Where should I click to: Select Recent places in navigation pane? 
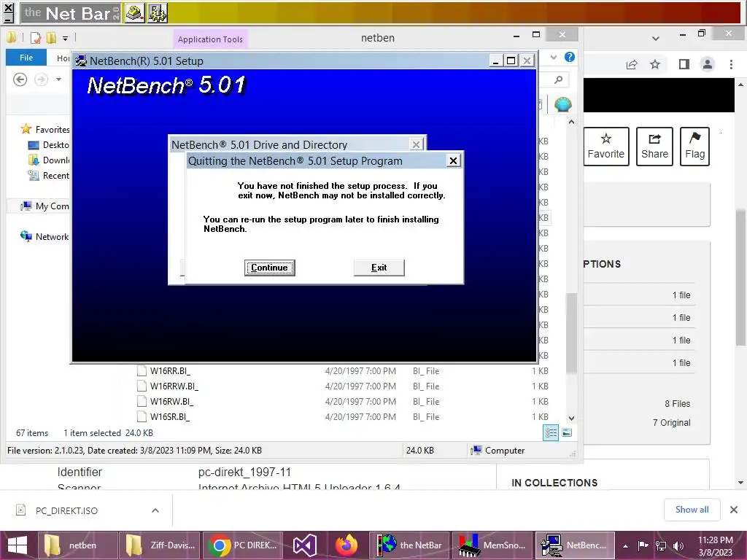point(49,175)
